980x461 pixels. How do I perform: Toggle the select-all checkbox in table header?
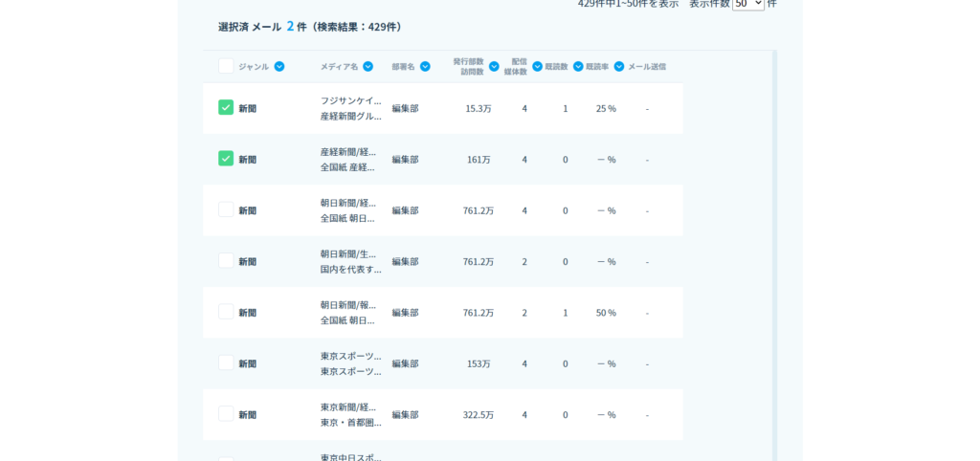point(226,66)
